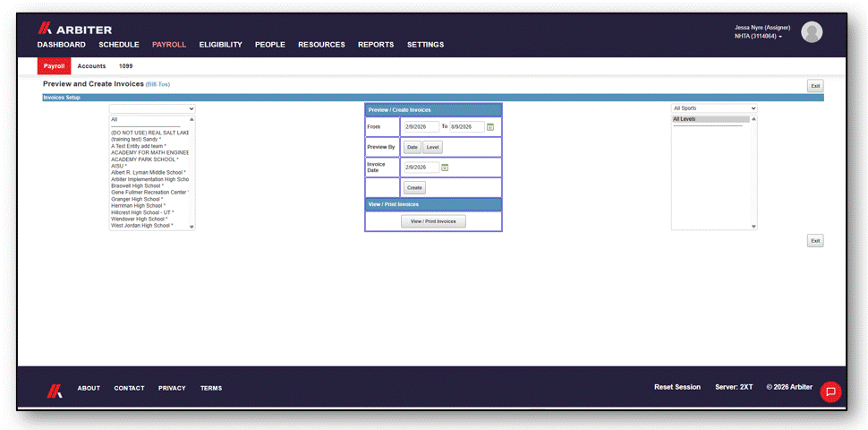Open the PRIVACY footer link

point(172,389)
